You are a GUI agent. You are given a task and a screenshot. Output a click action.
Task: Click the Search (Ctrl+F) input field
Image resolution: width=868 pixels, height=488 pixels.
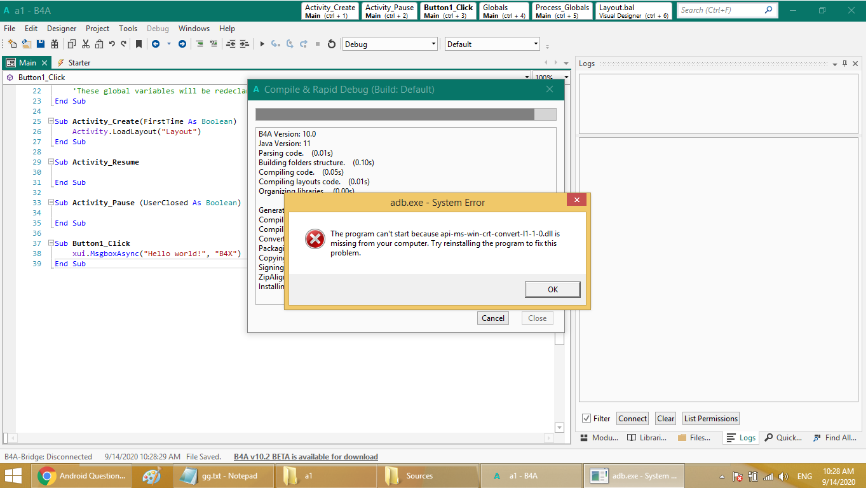[727, 10]
